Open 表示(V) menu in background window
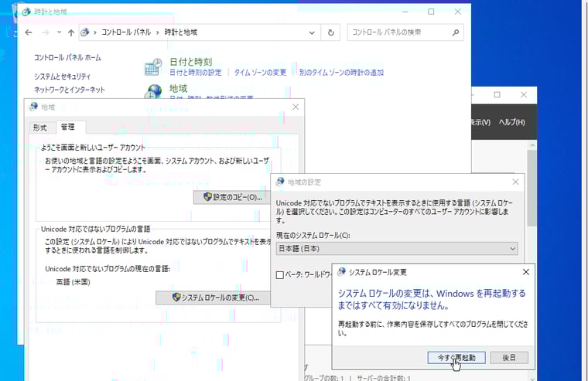This screenshot has width=588, height=381. (480, 122)
